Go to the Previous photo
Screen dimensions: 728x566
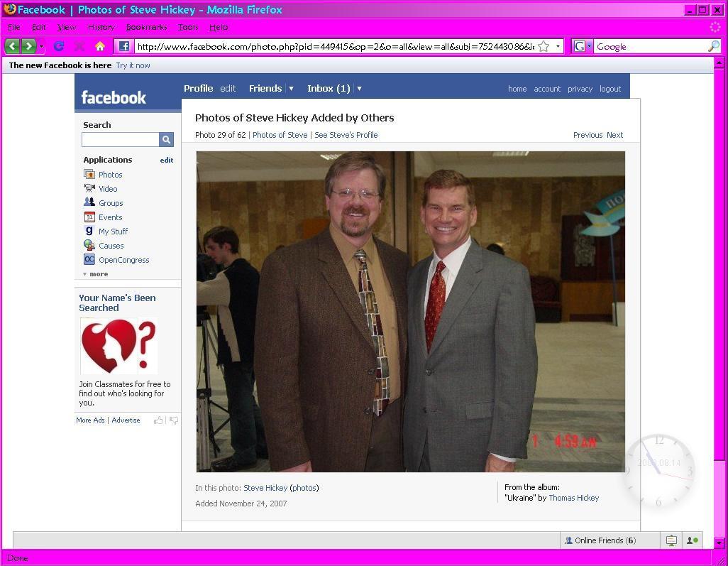click(588, 135)
